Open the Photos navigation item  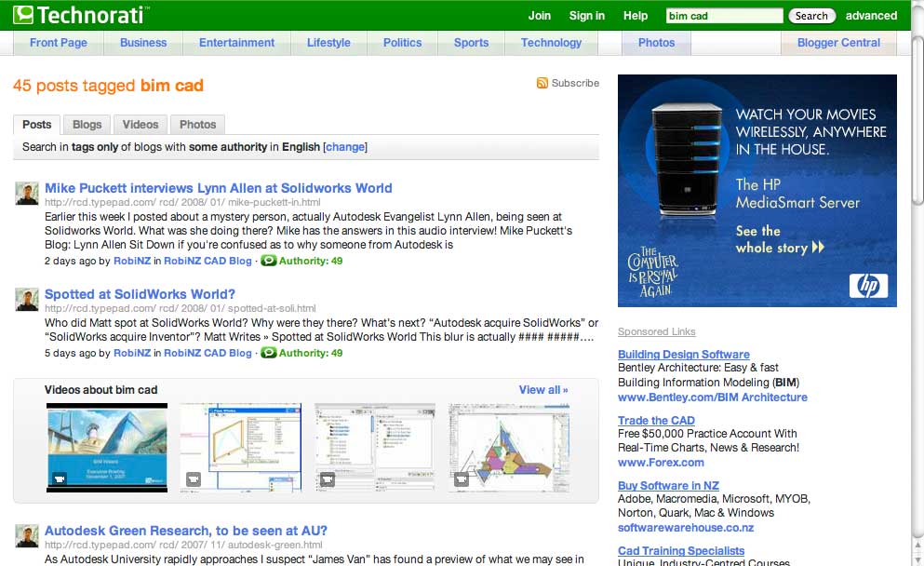click(656, 43)
